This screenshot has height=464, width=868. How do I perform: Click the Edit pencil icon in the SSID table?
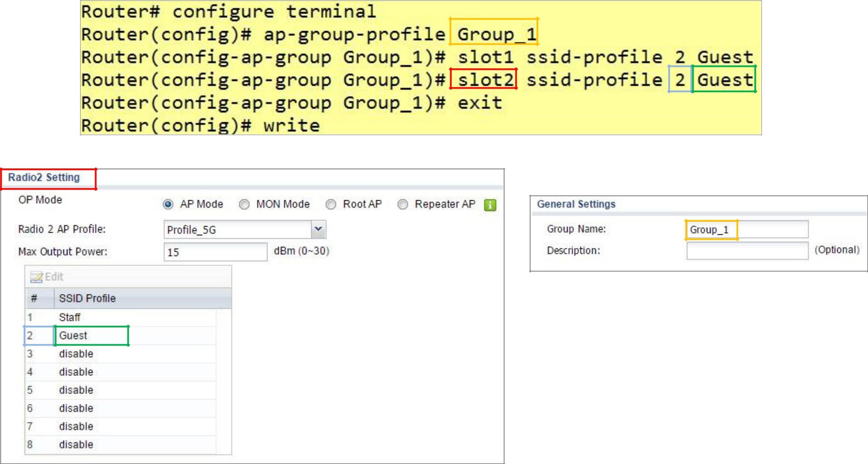(37, 277)
